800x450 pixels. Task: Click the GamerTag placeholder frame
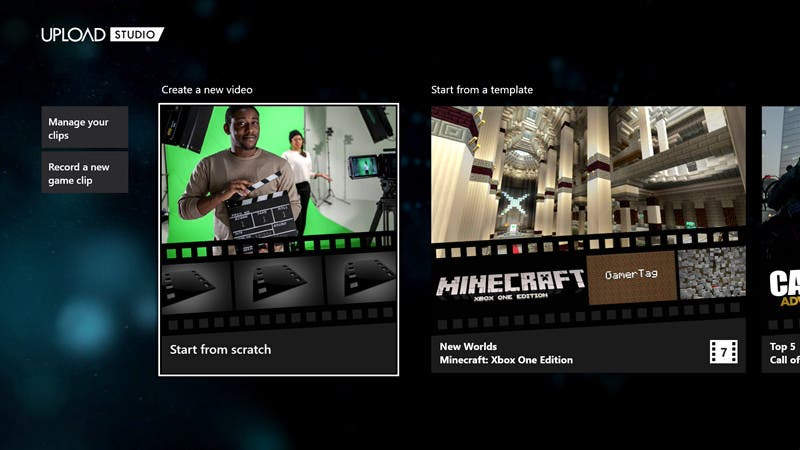[x=632, y=278]
